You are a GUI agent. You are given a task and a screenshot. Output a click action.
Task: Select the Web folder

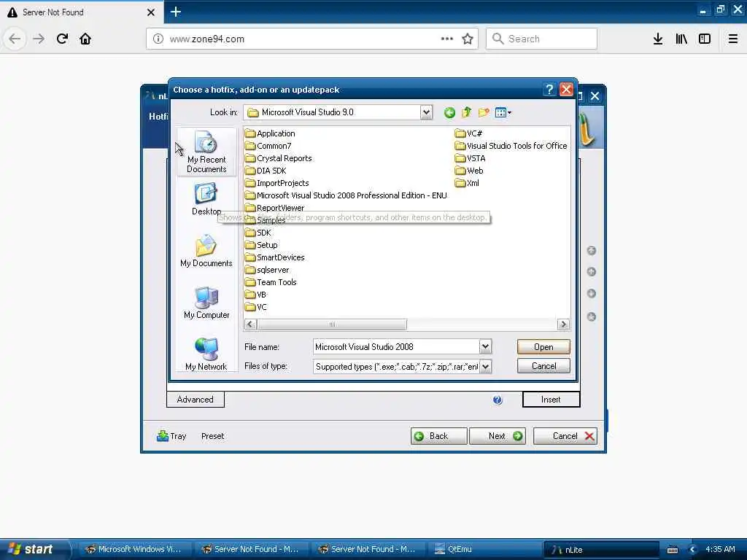coord(469,171)
